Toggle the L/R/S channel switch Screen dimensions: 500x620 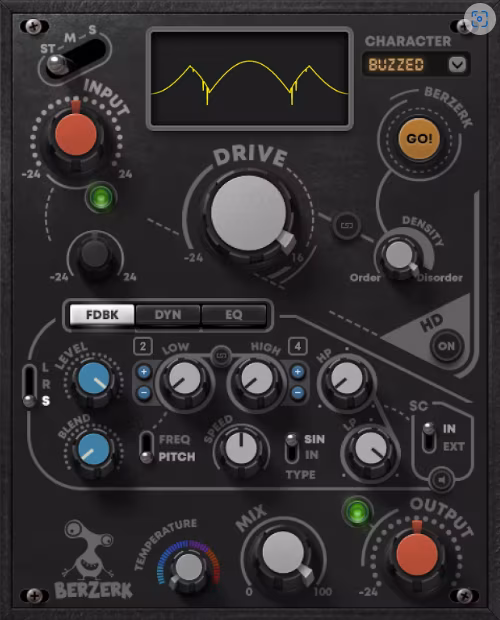coord(30,386)
